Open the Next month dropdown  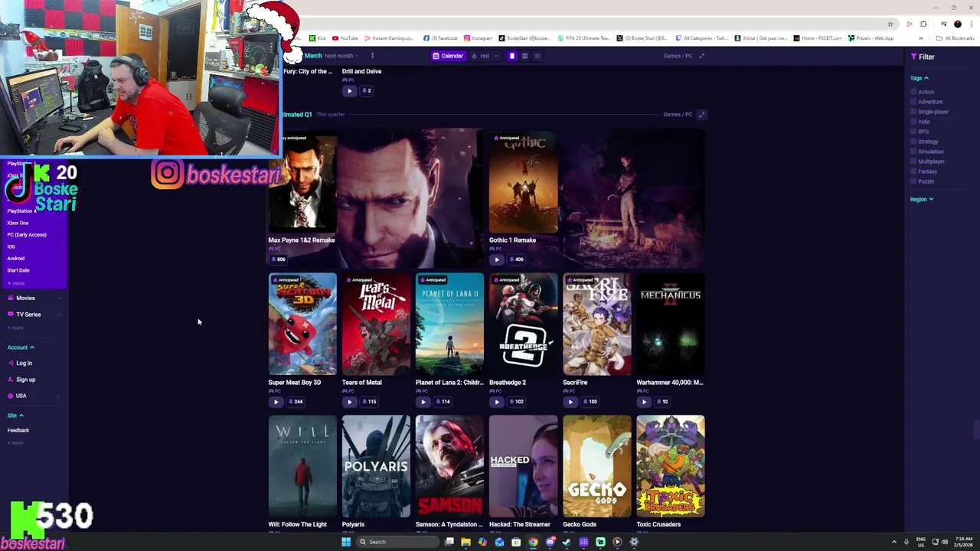(x=341, y=56)
